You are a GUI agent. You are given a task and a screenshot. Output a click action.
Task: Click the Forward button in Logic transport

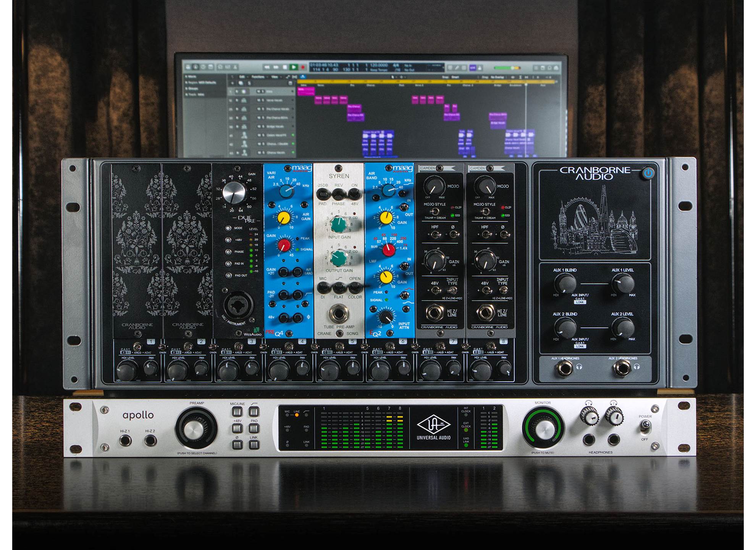pyautogui.click(x=276, y=67)
